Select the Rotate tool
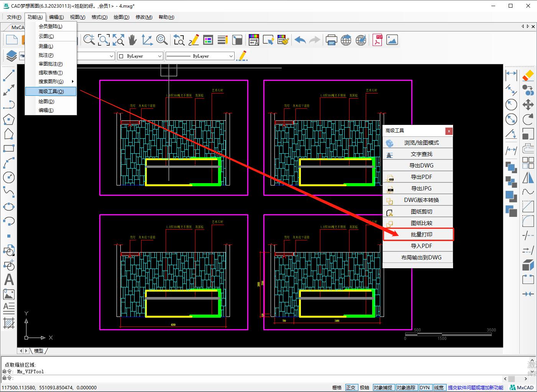Image resolution: width=537 pixels, height=392 pixels. click(x=528, y=119)
